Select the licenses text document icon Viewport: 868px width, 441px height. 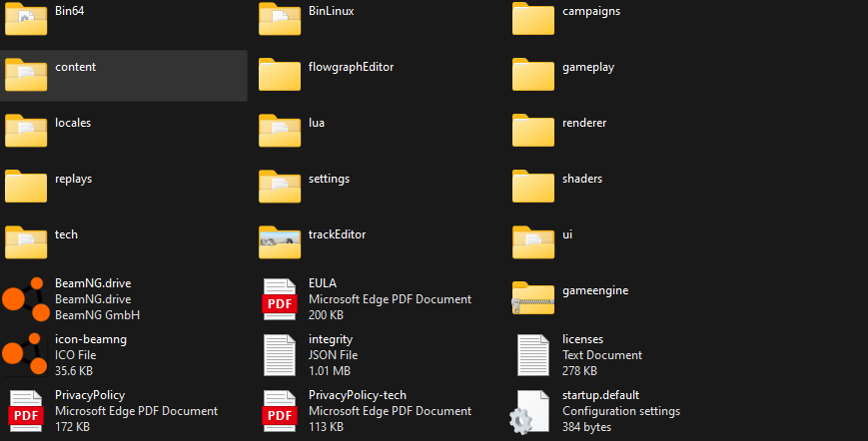(x=533, y=355)
